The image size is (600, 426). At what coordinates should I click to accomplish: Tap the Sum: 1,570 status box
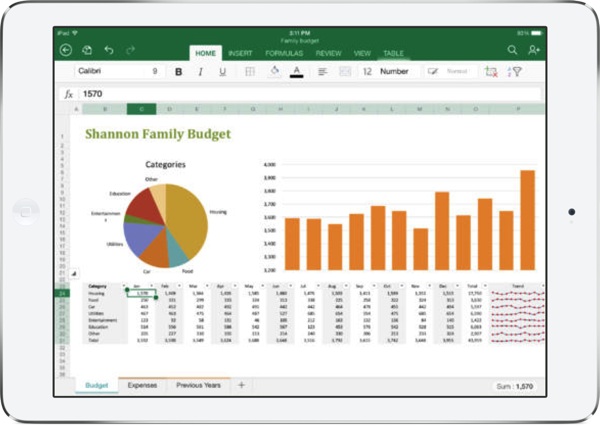point(515,387)
